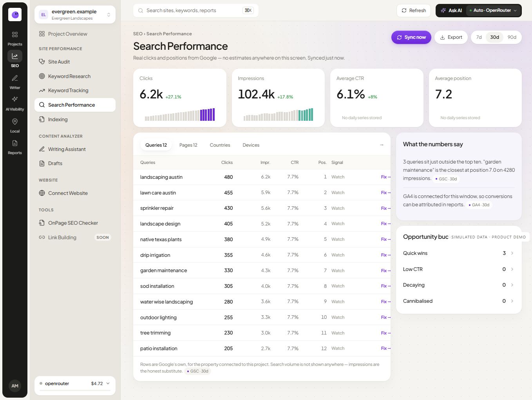Open Projects in the left rail

[15, 38]
